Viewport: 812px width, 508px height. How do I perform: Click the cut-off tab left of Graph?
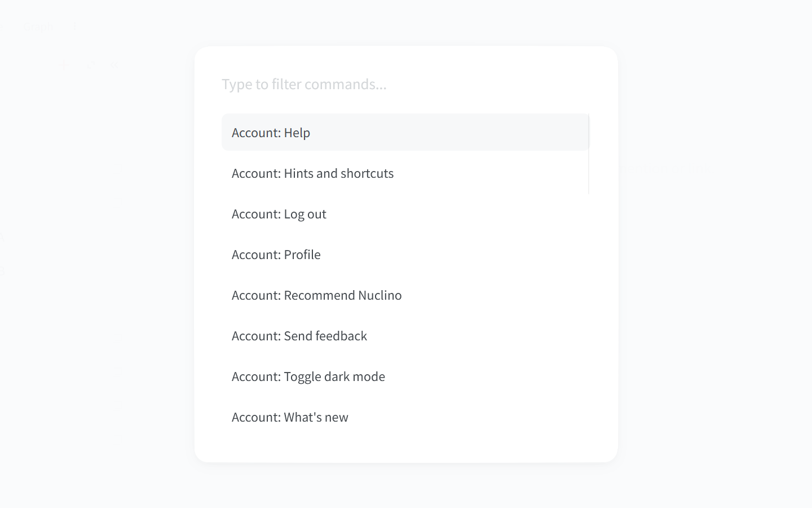2,27
